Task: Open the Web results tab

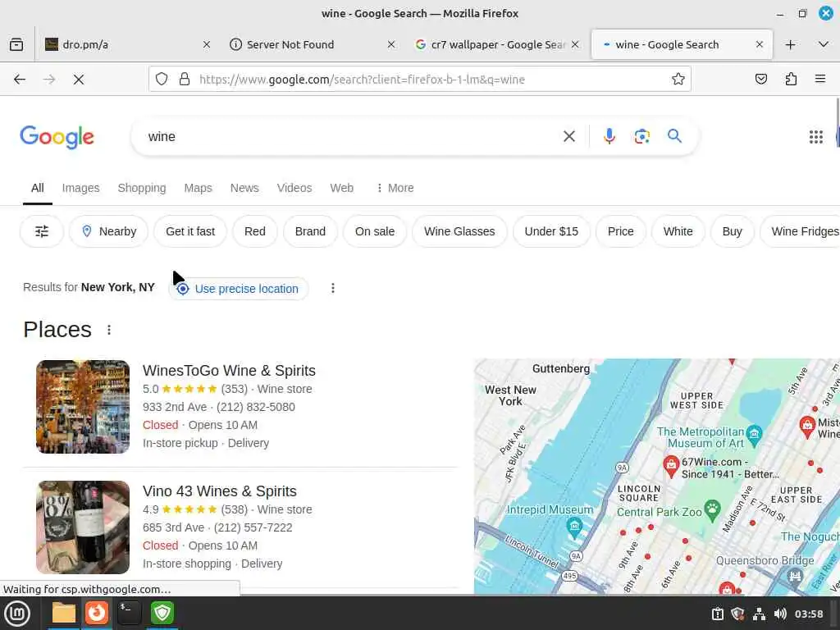Action: [x=341, y=188]
